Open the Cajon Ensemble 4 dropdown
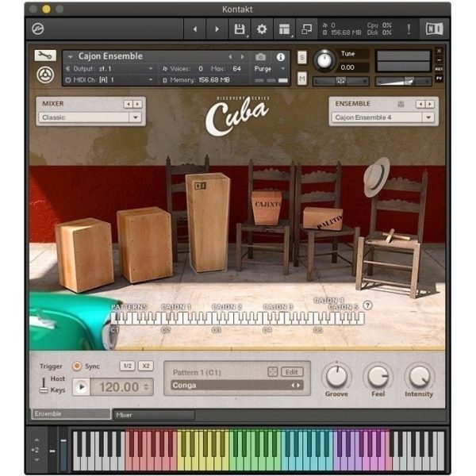This screenshot has width=476, height=476. [383, 117]
